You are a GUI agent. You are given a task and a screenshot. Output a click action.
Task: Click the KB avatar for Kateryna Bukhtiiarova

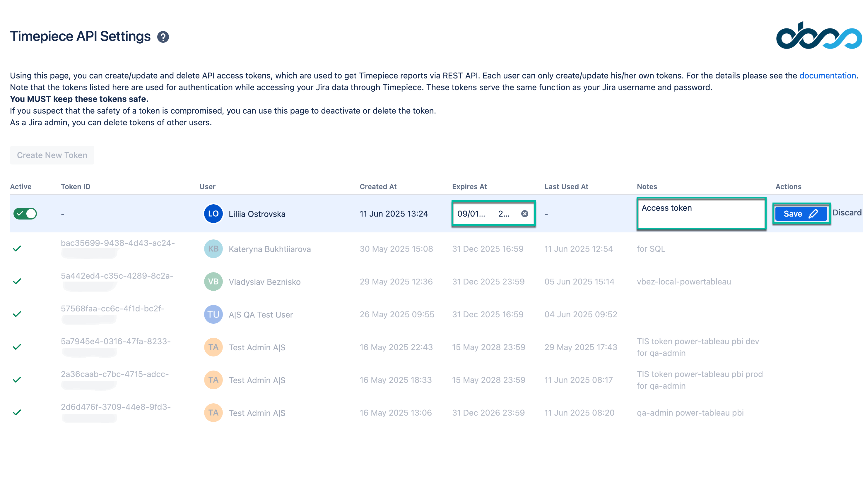pyautogui.click(x=213, y=249)
